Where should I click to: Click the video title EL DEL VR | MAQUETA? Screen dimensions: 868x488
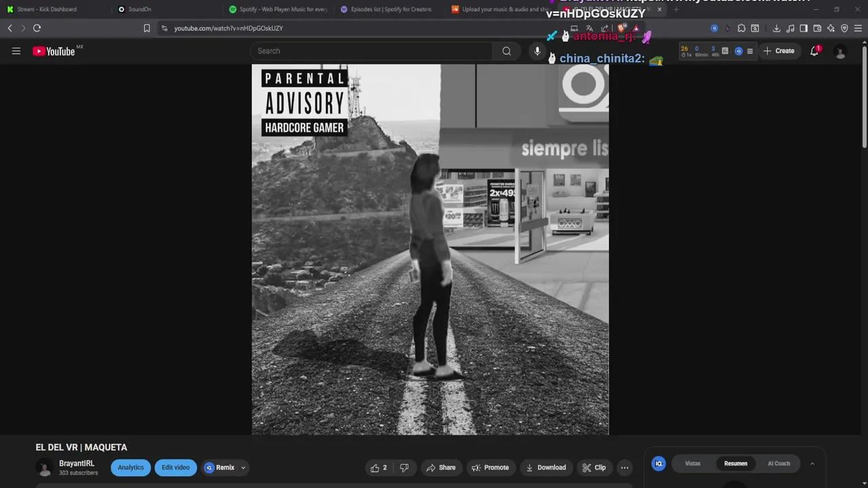click(x=81, y=447)
